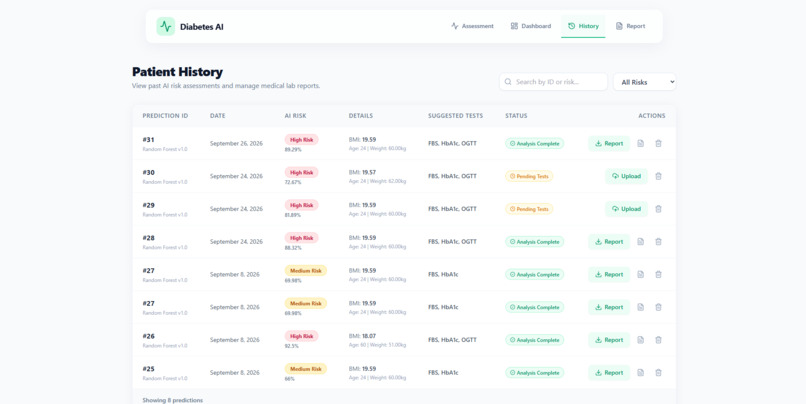806x404 pixels.
Task: Click the DATE column header
Action: point(217,116)
